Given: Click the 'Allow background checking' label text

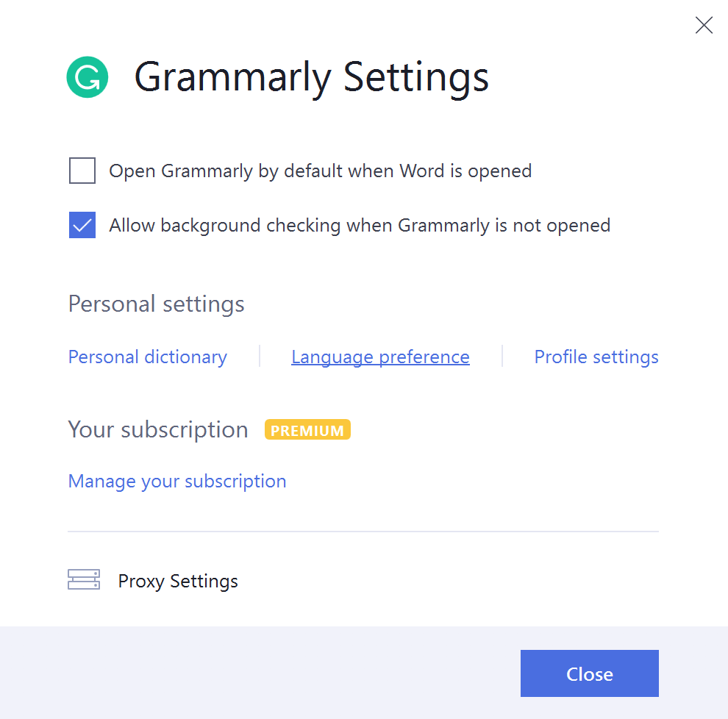Looking at the screenshot, I should pos(359,225).
